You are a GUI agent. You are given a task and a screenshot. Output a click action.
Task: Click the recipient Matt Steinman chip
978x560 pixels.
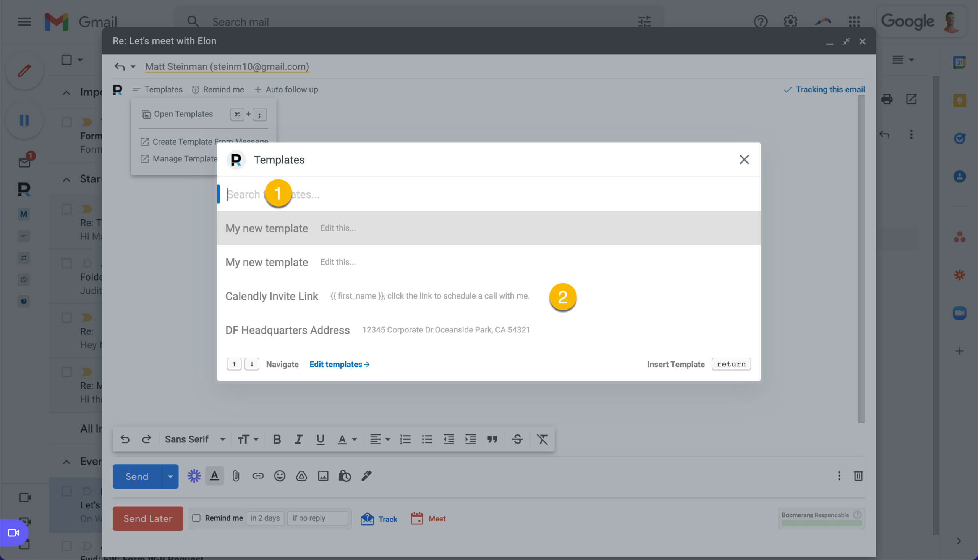coord(227,66)
